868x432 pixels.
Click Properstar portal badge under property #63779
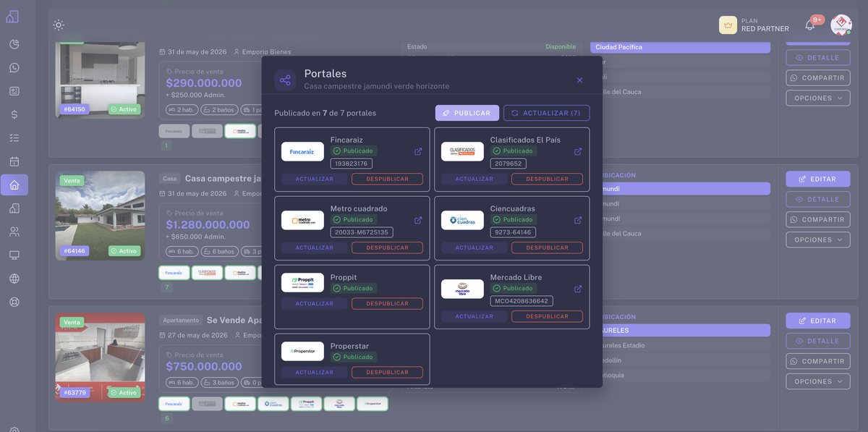click(x=373, y=404)
